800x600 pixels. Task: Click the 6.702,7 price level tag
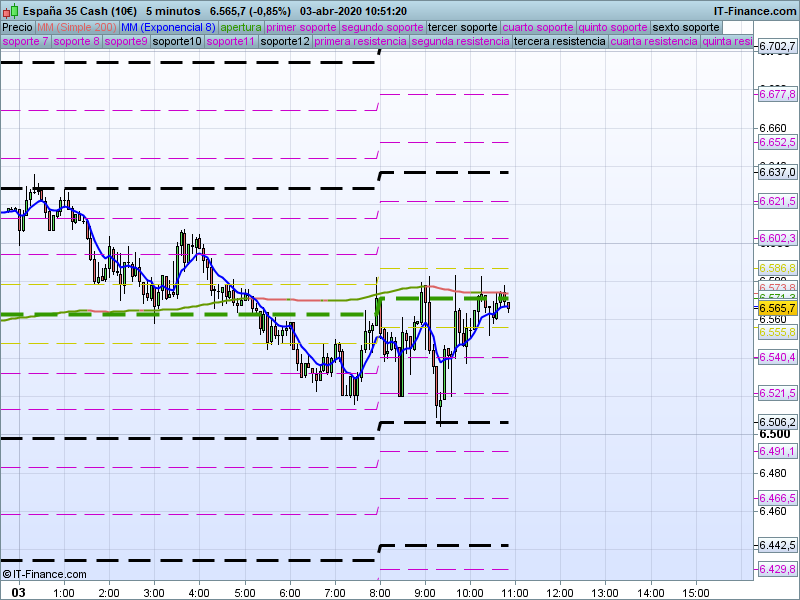(x=777, y=47)
